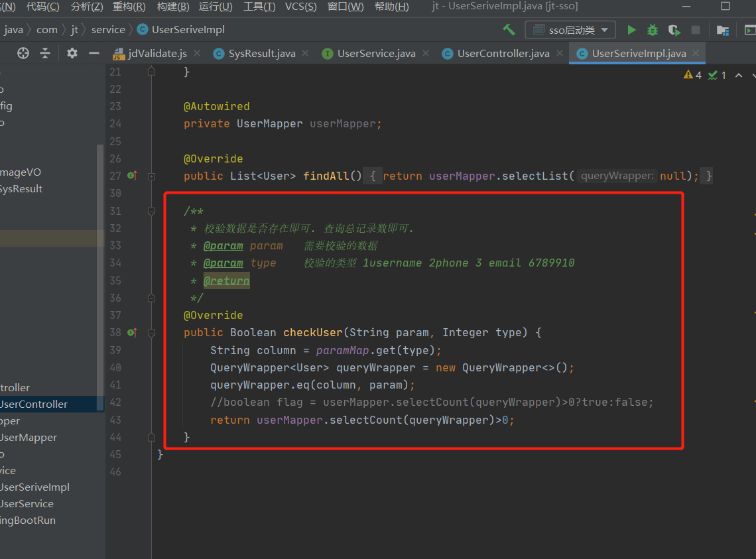
Task: Click the UserSeriveImpl breadcrumb
Action: coord(188,30)
